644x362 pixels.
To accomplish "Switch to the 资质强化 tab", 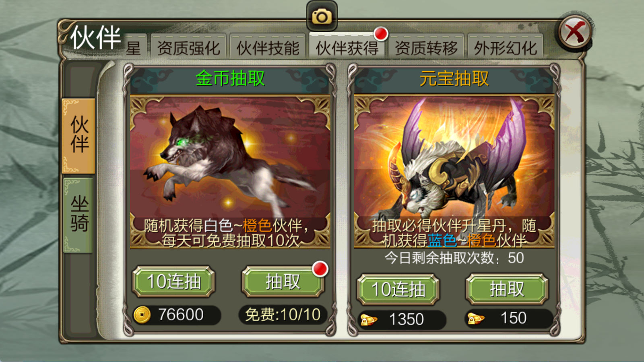I will pyautogui.click(x=188, y=47).
